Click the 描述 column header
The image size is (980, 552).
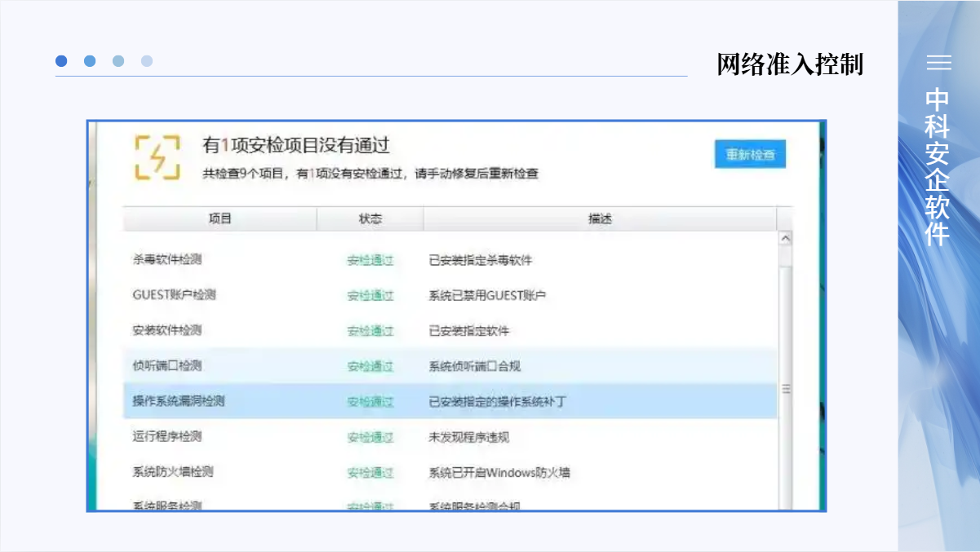[600, 219]
